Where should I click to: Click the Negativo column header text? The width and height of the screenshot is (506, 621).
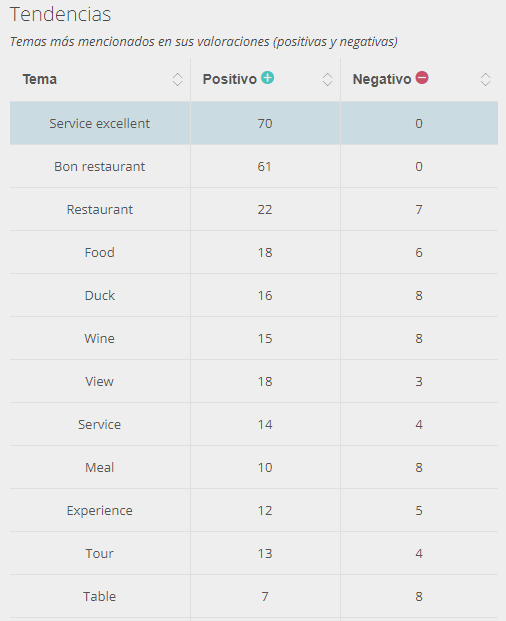(382, 79)
